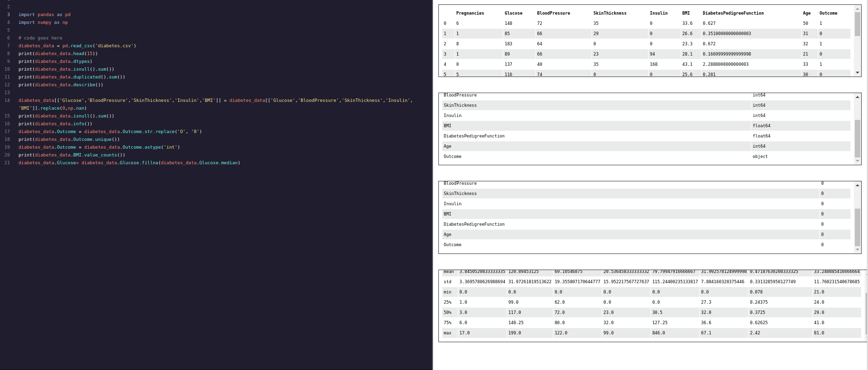The height and width of the screenshot is (370, 868).
Task: Click the scrollbar thumb in the isnull panel
Action: coord(857,227)
